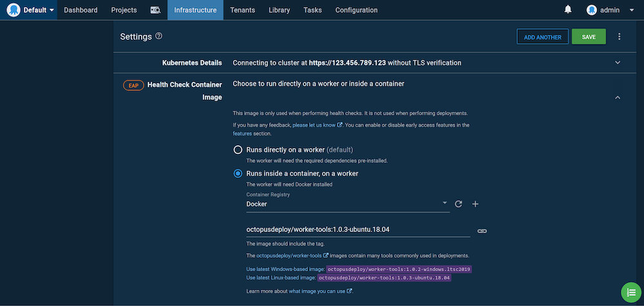
Task: Click the EAP badge
Action: (133, 86)
